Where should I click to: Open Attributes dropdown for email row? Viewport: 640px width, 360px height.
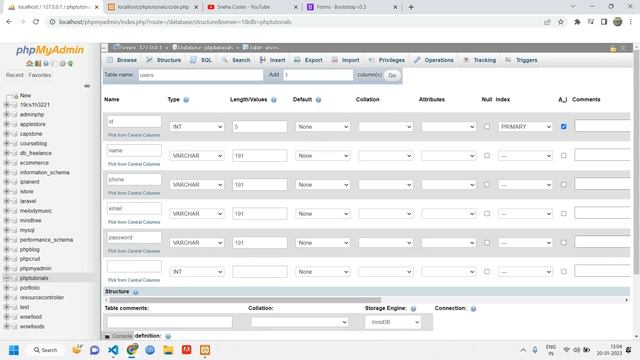449,214
